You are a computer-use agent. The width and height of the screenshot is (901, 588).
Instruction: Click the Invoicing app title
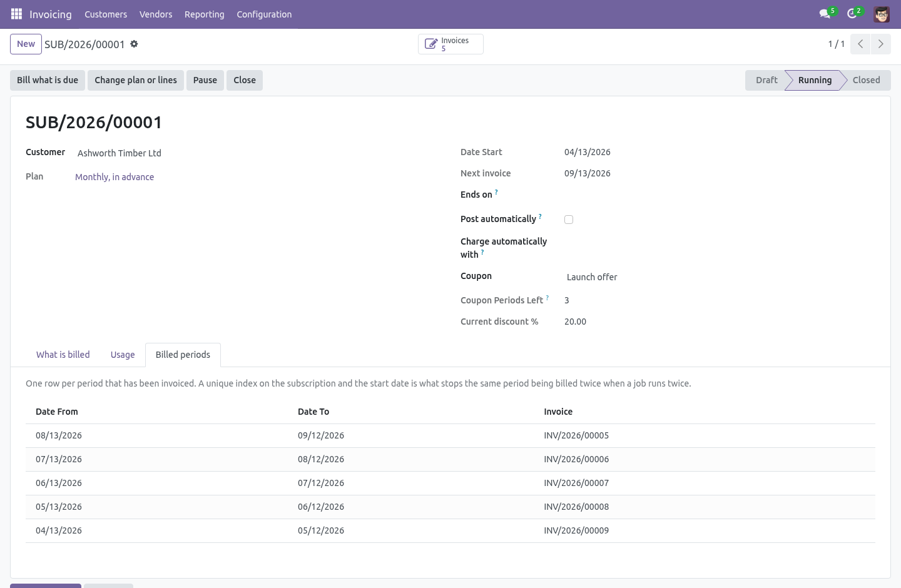coord(51,14)
